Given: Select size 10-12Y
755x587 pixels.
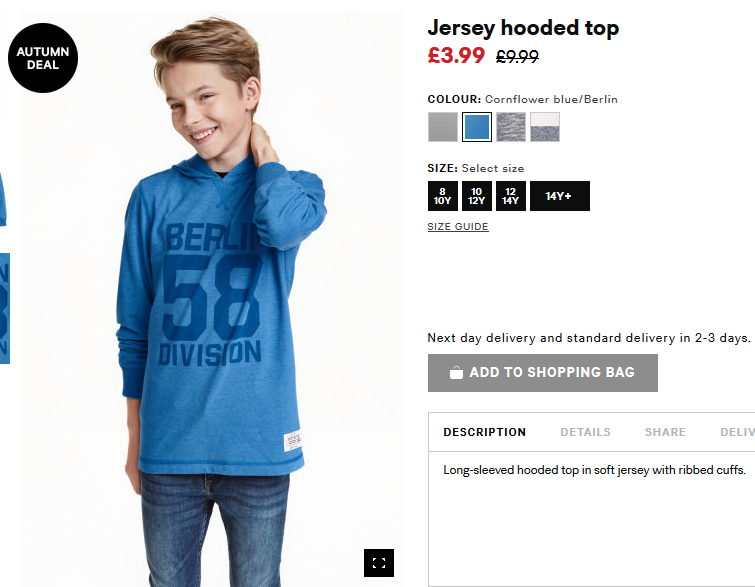Looking at the screenshot, I should [477, 196].
